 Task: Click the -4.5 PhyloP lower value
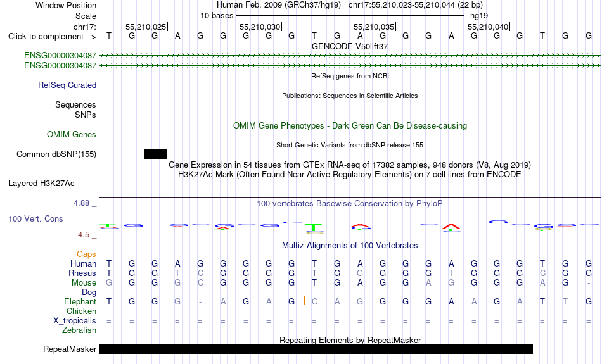pos(82,234)
